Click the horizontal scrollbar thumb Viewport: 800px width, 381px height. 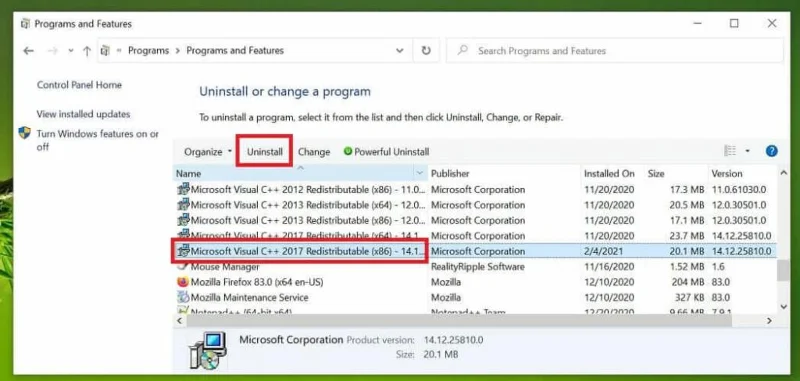pyautogui.click(x=459, y=320)
